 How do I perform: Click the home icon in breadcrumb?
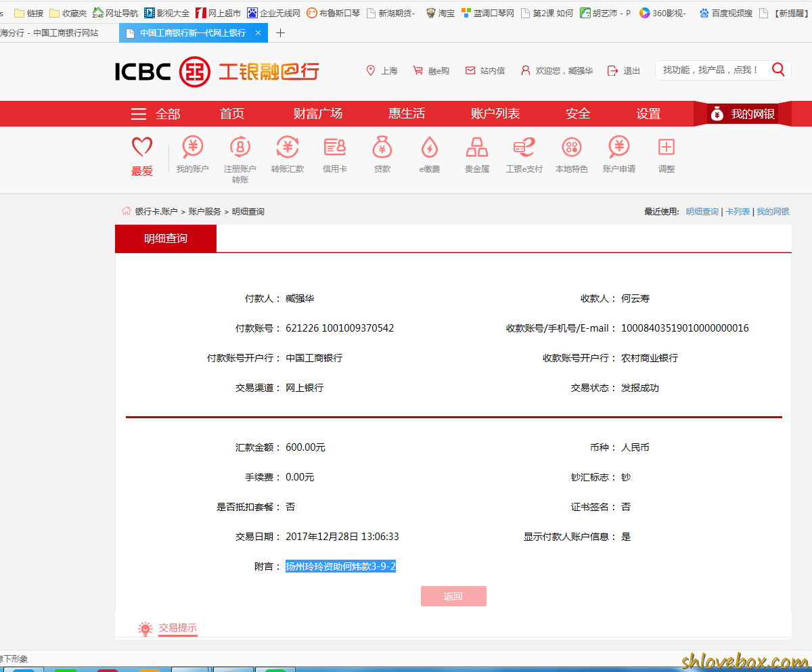126,211
